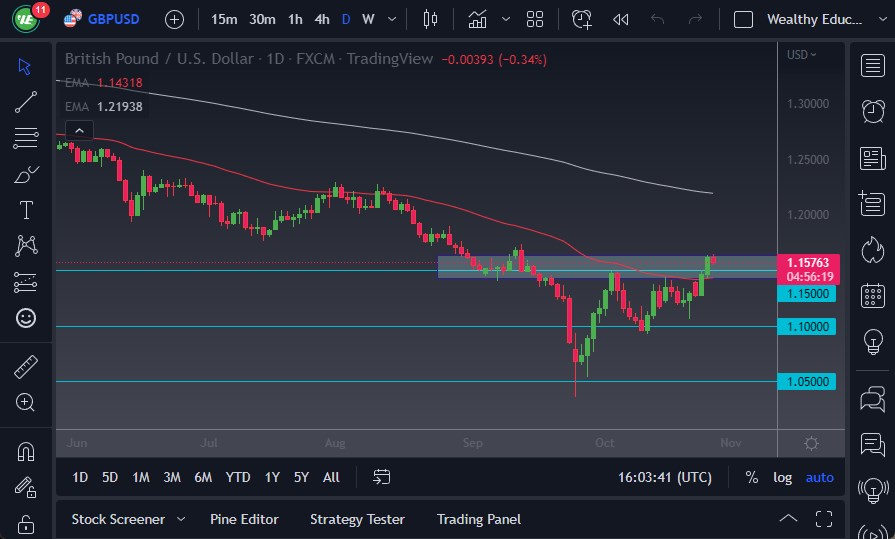This screenshot has width=895, height=539.
Task: Select the measure ruler tool
Action: (26, 367)
